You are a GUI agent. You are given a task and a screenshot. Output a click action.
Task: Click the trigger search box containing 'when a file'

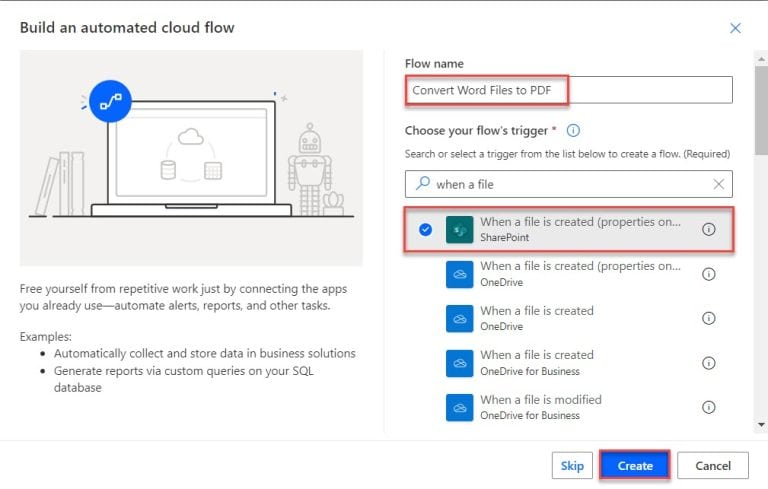(x=569, y=184)
